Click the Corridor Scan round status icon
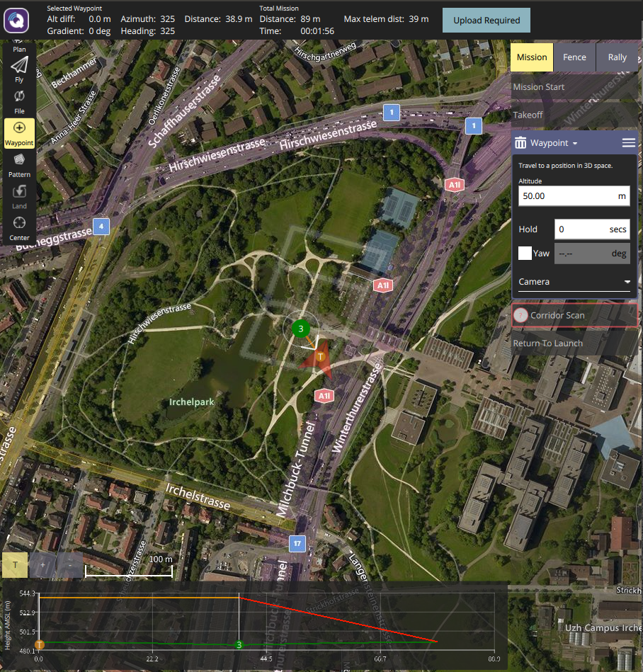The image size is (643, 672). (x=520, y=315)
